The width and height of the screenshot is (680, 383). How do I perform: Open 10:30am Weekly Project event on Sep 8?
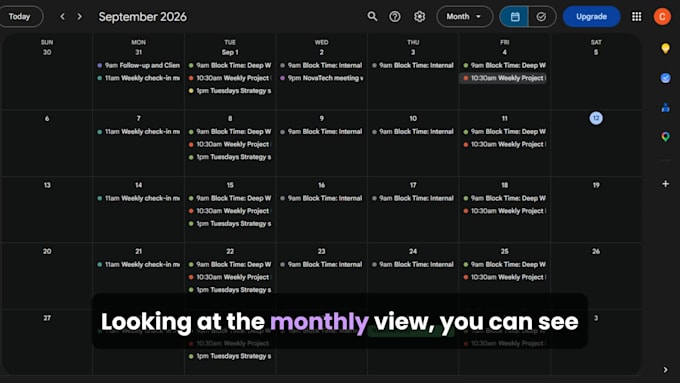[x=230, y=144]
